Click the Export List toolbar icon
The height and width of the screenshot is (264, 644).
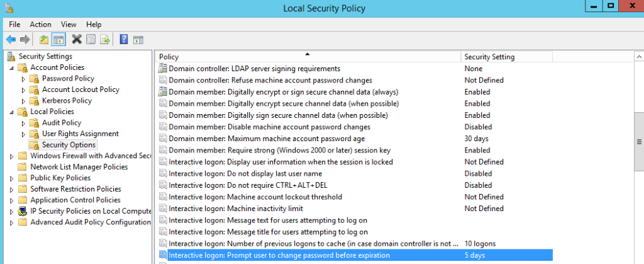point(106,40)
